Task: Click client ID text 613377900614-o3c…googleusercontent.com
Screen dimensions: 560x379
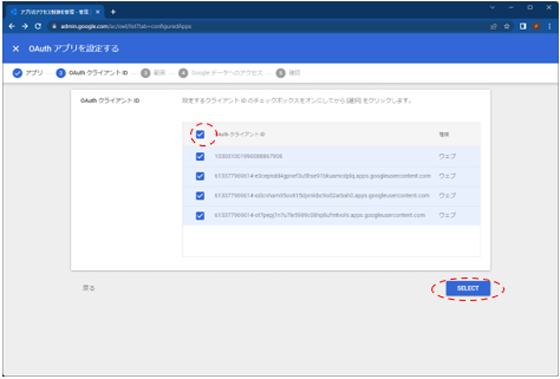Action: coord(321,196)
